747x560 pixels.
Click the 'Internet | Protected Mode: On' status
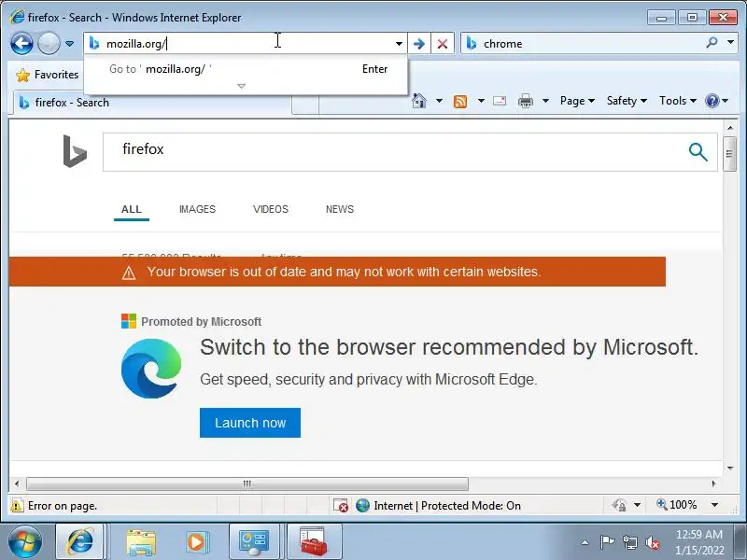click(438, 506)
